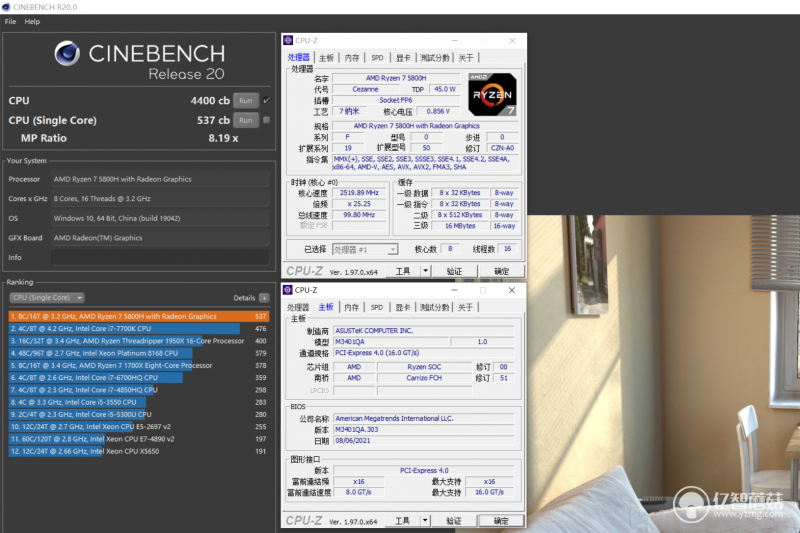This screenshot has width=800, height=533.
Task: Click the Cinebench logo icon in title bar
Action: point(6,7)
